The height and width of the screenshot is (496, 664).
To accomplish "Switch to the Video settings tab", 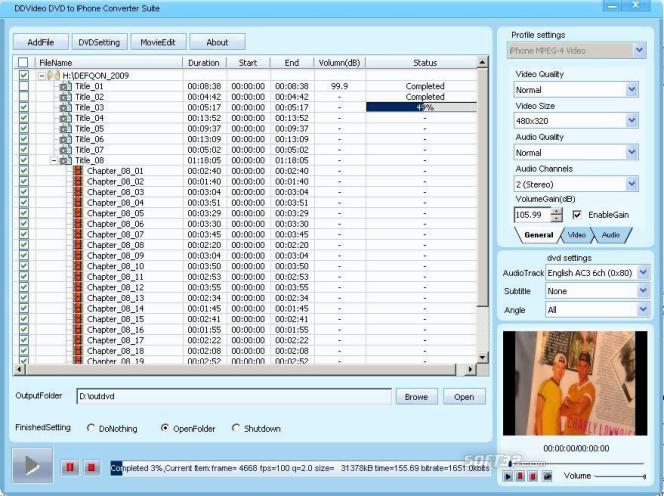I will [x=576, y=235].
